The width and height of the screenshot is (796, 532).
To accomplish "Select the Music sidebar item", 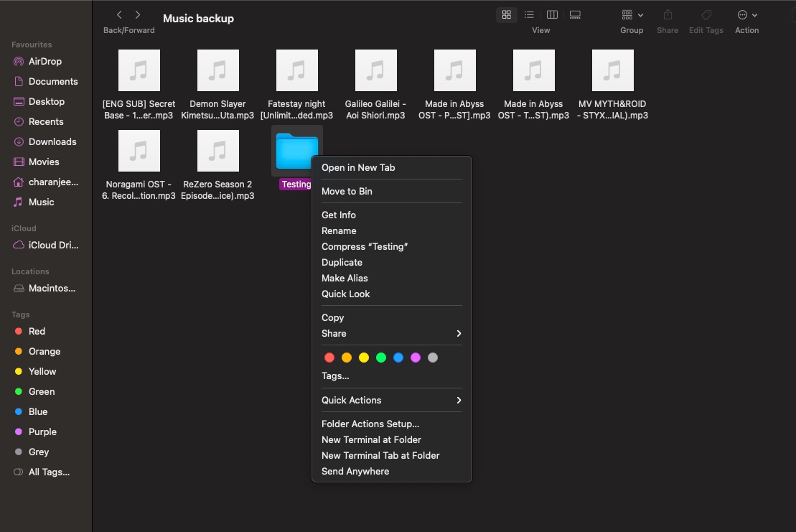I will point(42,202).
